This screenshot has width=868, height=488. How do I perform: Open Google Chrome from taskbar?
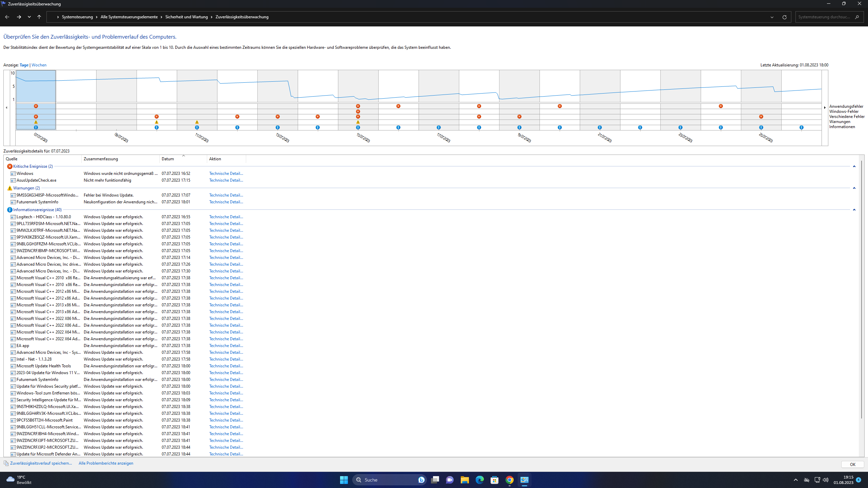509,480
